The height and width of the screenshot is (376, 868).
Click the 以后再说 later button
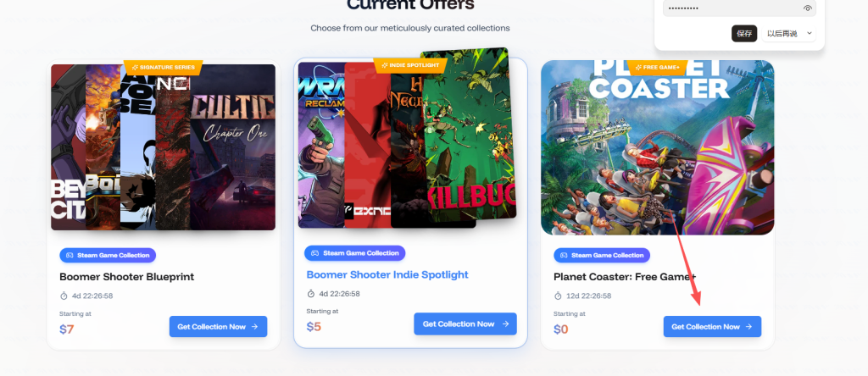point(782,34)
